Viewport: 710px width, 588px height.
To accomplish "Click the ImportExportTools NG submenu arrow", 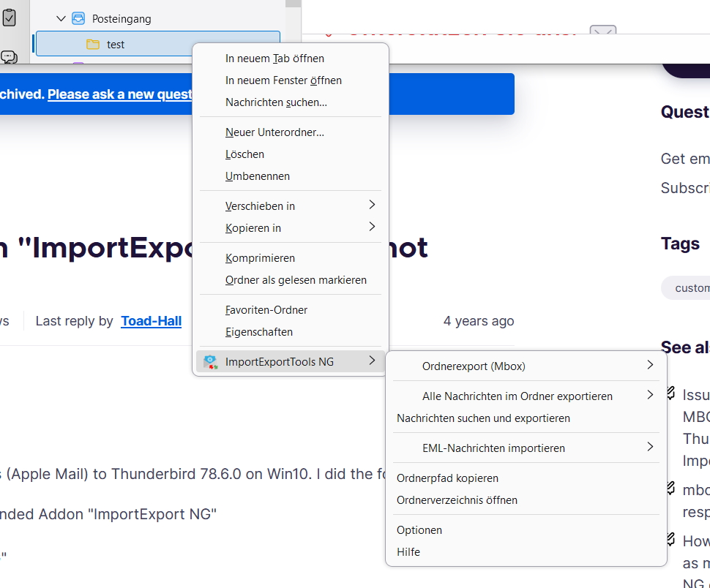I will click(372, 361).
